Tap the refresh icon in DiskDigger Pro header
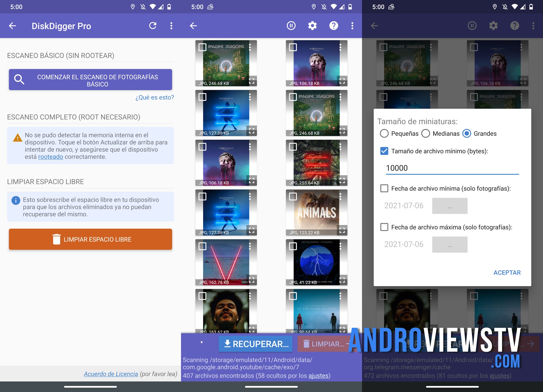The height and width of the screenshot is (392, 543). coord(153,26)
